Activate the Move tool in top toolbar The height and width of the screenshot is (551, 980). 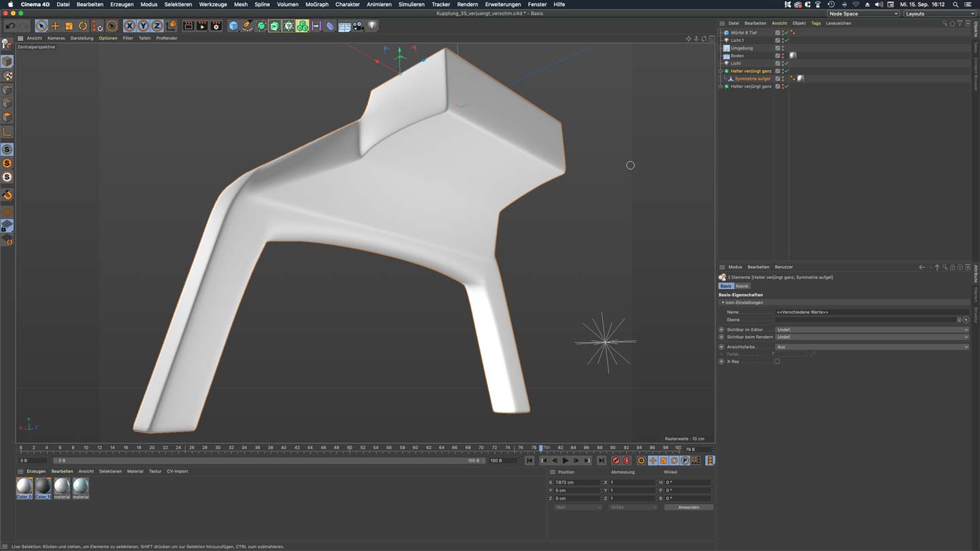pyautogui.click(x=56, y=26)
